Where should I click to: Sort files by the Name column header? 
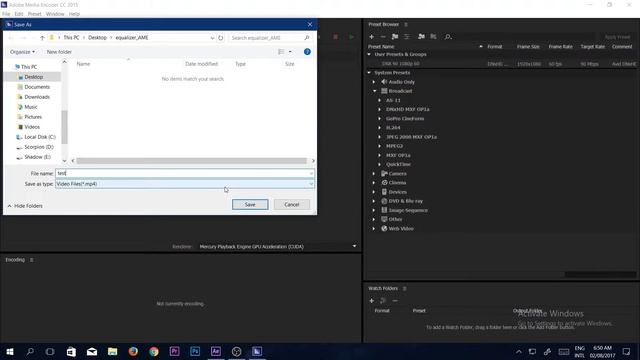click(83, 64)
